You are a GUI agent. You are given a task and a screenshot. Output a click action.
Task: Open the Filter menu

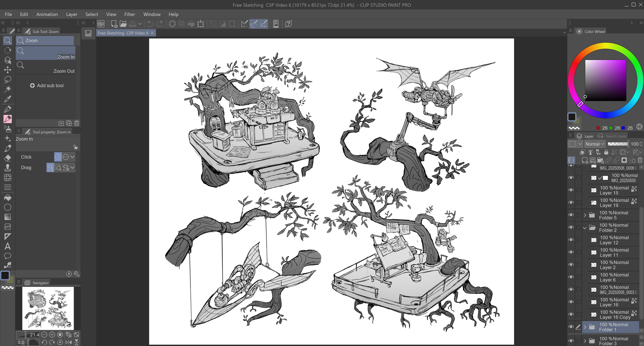[130, 14]
